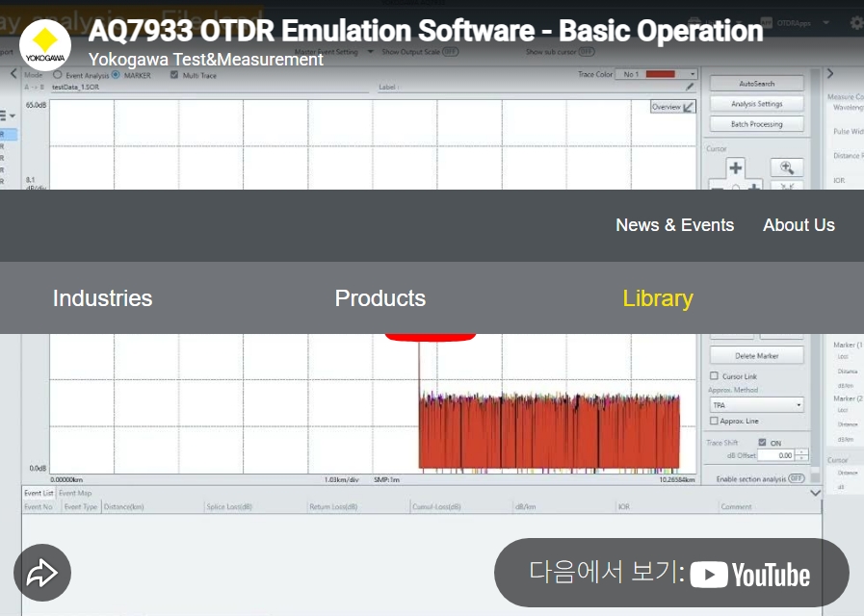
Task: Click the dB Offset value field
Action: click(777, 455)
